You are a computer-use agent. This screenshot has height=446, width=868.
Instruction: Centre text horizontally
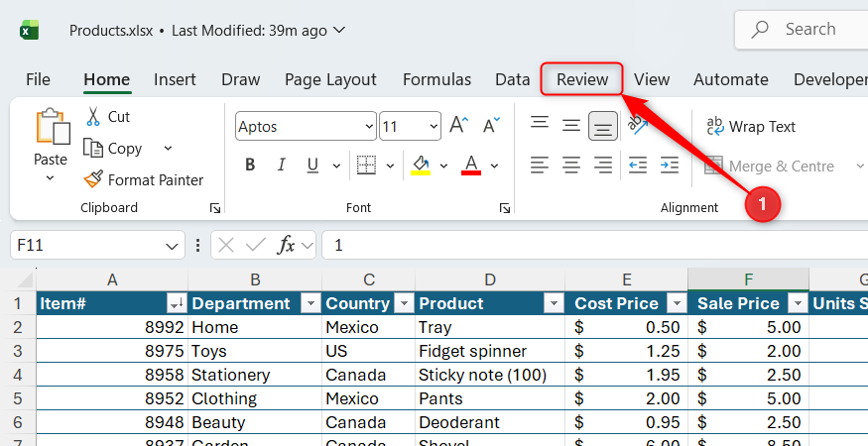point(570,165)
